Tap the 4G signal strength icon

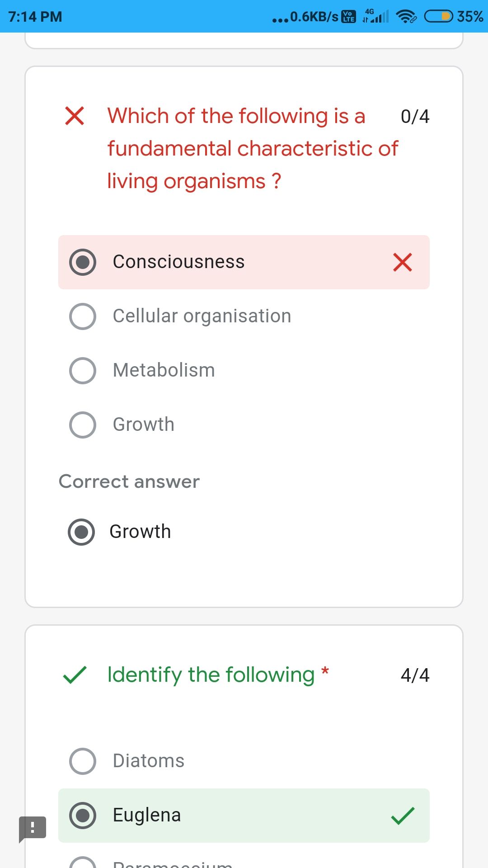coord(375,16)
